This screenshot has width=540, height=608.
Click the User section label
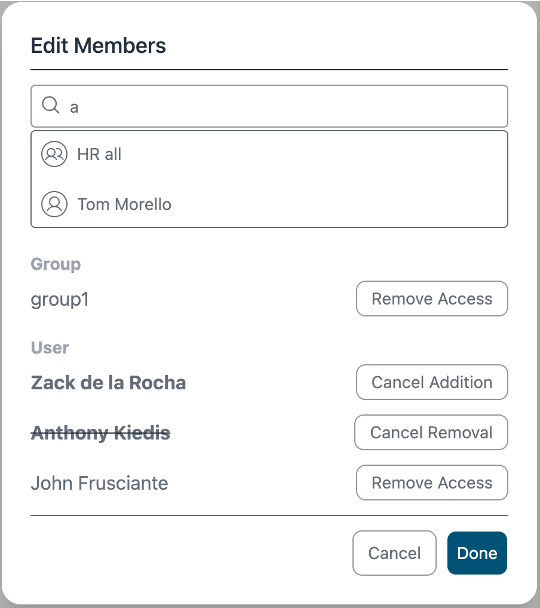pyautogui.click(x=50, y=348)
